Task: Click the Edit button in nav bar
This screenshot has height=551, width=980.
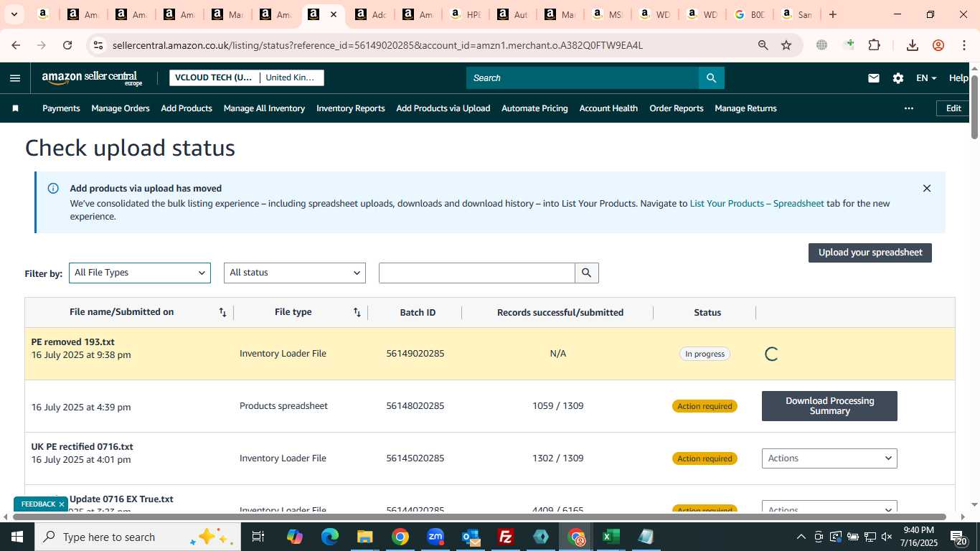Action: pos(953,108)
